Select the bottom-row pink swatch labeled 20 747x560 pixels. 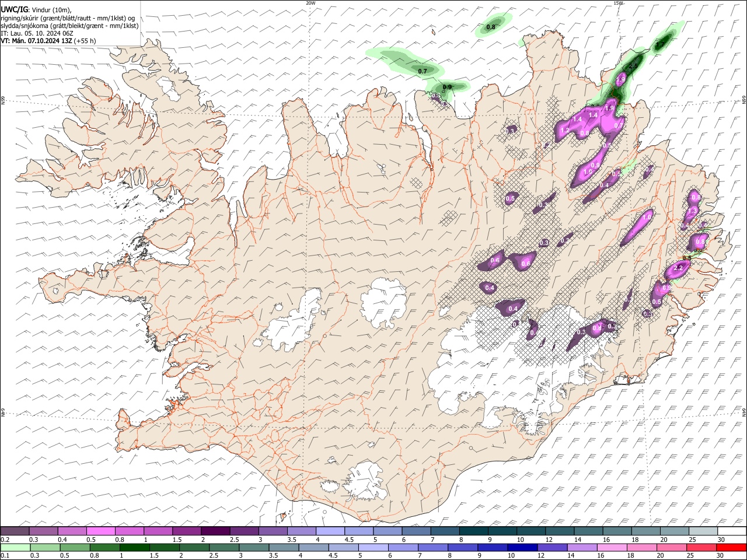coord(672,547)
